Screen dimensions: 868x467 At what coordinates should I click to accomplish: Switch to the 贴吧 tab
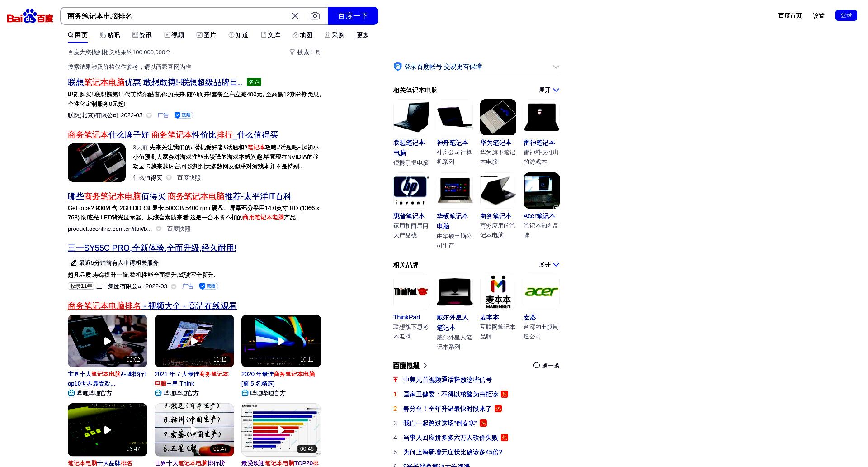click(x=110, y=35)
